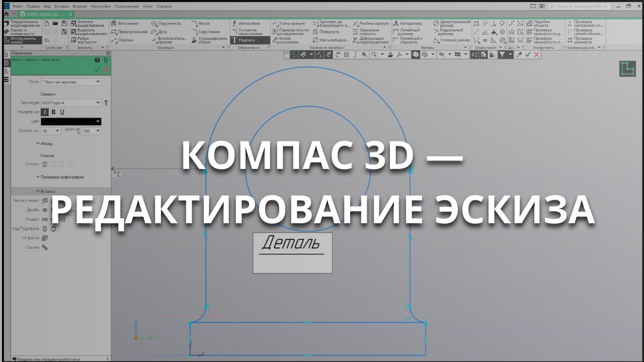
Task: Open the Формат menu
Action: [x=79, y=6]
